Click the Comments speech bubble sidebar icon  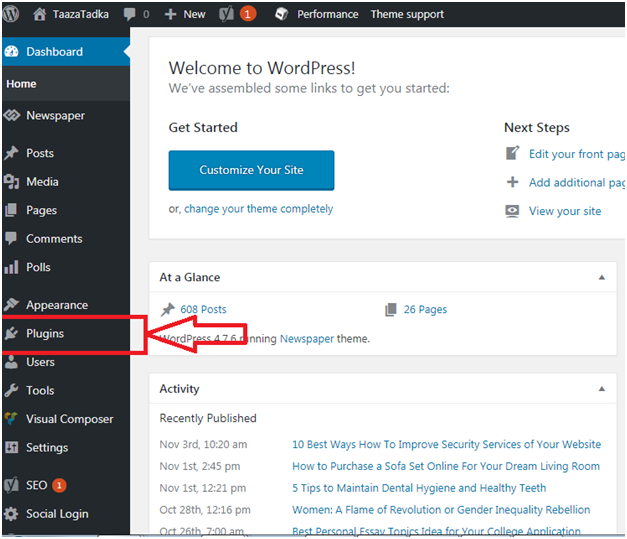[x=11, y=238]
